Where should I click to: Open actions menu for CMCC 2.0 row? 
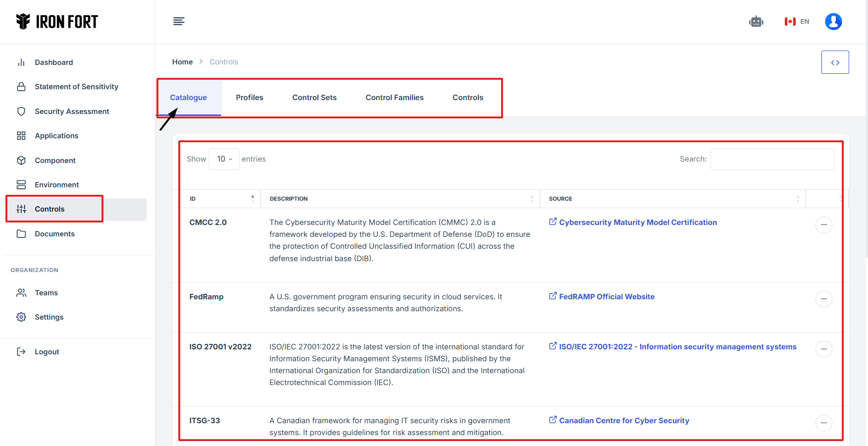point(823,225)
